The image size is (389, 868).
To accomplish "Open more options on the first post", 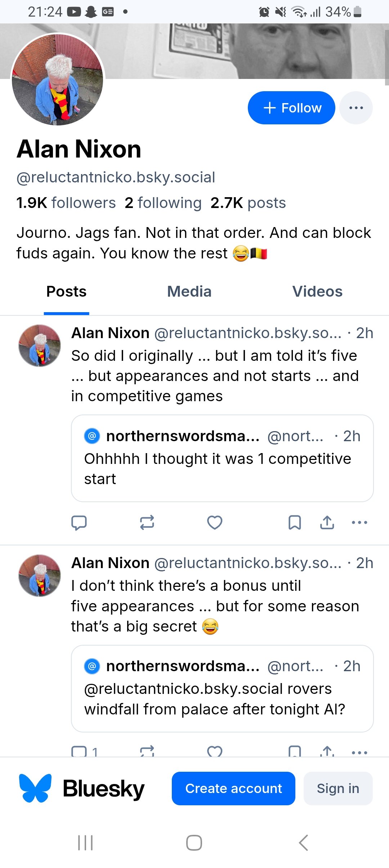I will (x=359, y=522).
